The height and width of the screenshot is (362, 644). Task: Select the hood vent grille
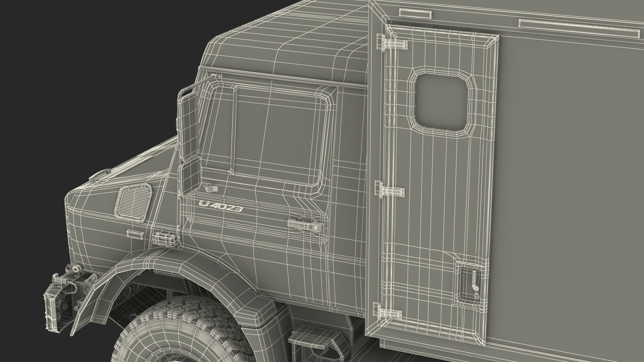click(134, 202)
